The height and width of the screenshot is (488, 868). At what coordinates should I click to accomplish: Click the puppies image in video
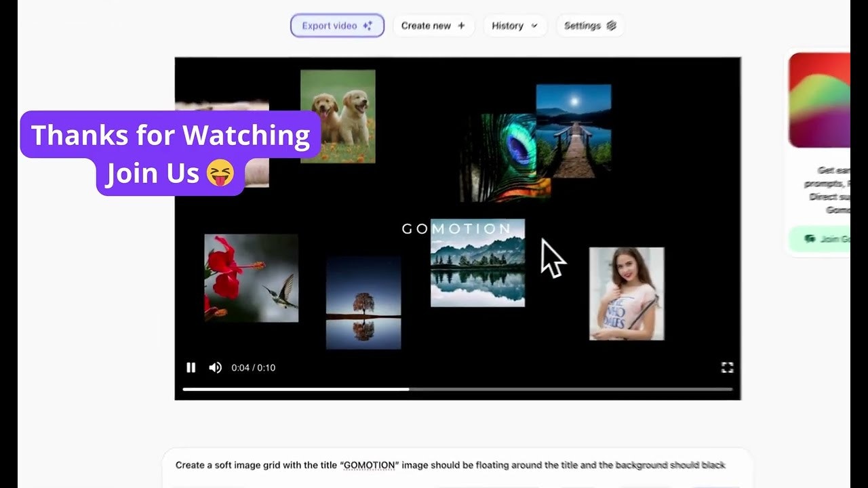point(338,116)
